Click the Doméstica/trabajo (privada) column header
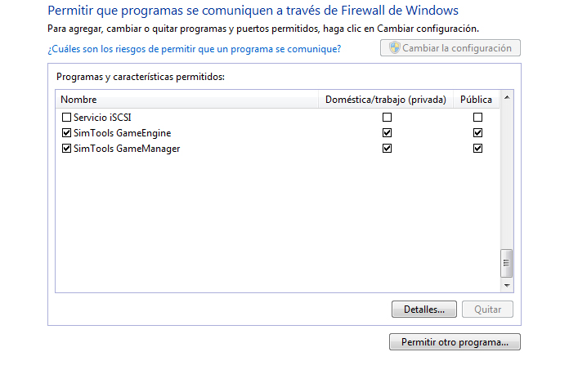 point(386,100)
